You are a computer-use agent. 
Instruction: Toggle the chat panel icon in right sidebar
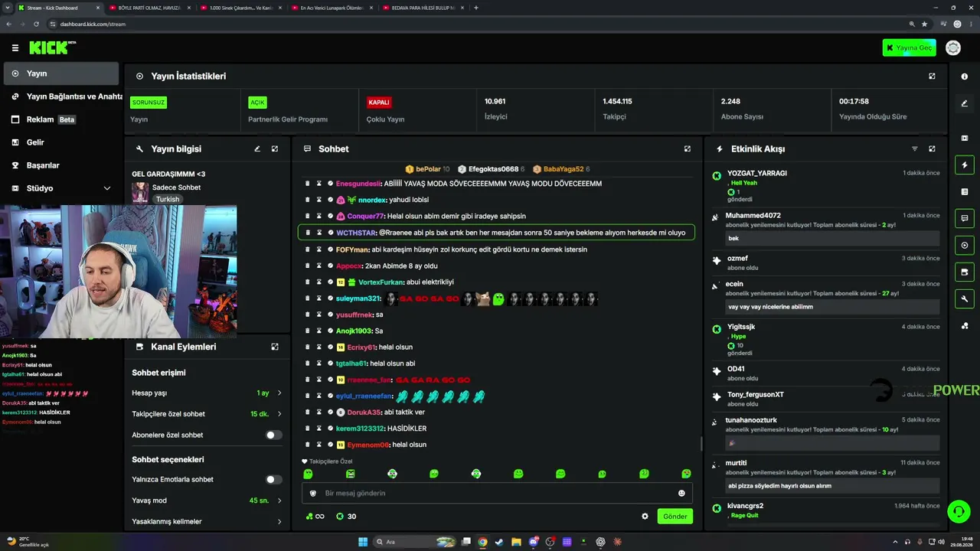[965, 218]
